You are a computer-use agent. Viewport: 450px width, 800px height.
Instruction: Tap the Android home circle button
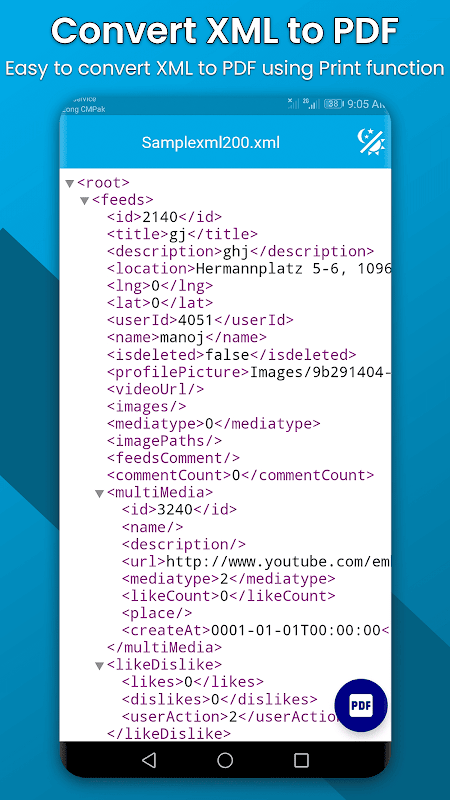coord(225,760)
